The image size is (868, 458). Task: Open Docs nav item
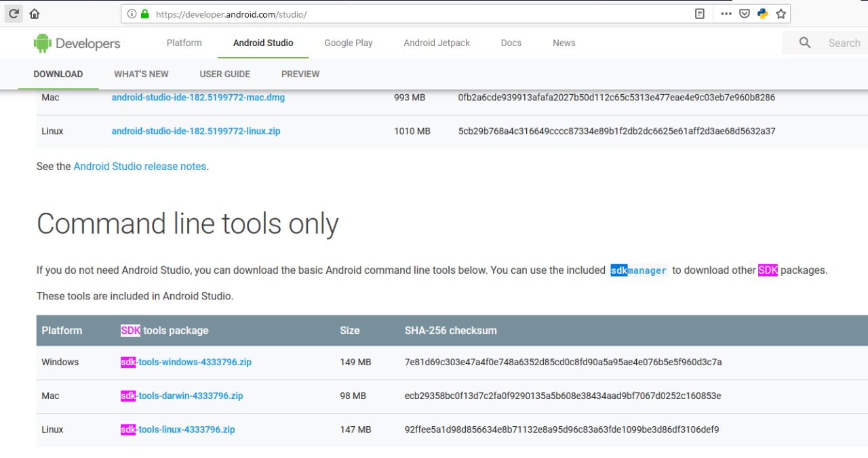(x=511, y=43)
